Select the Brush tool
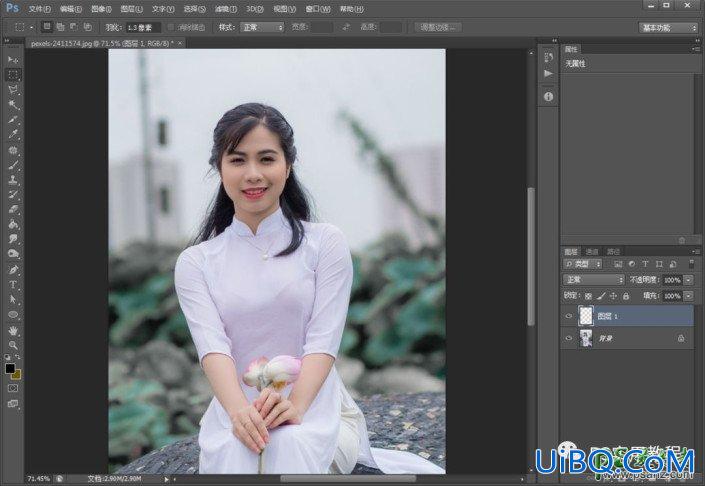This screenshot has width=705, height=486. 13,165
